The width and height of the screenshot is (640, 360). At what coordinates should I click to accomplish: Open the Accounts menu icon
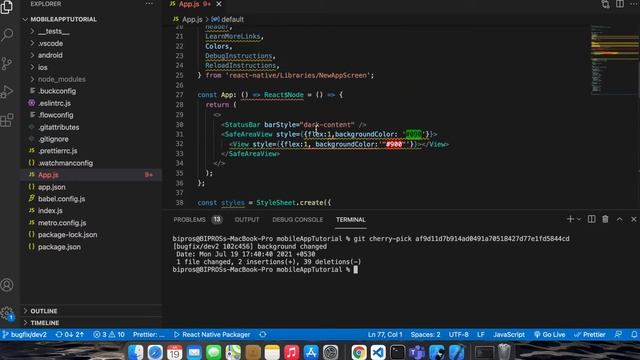pos(7,285)
